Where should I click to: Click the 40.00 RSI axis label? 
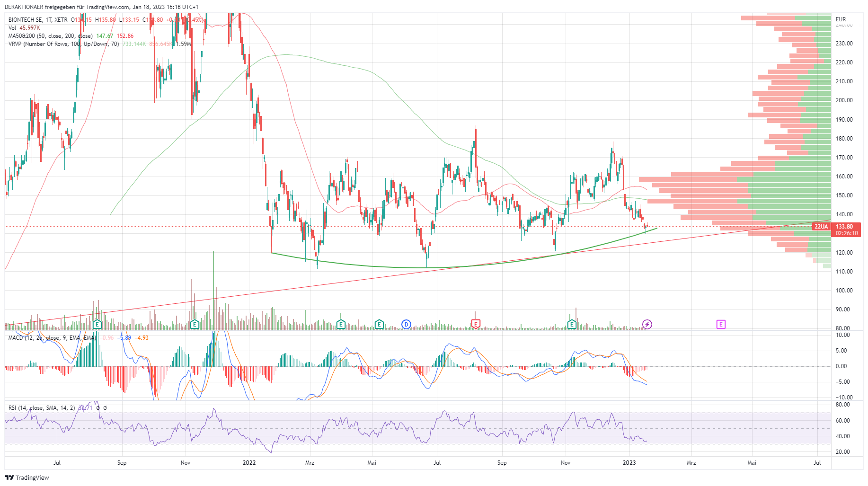click(x=842, y=436)
